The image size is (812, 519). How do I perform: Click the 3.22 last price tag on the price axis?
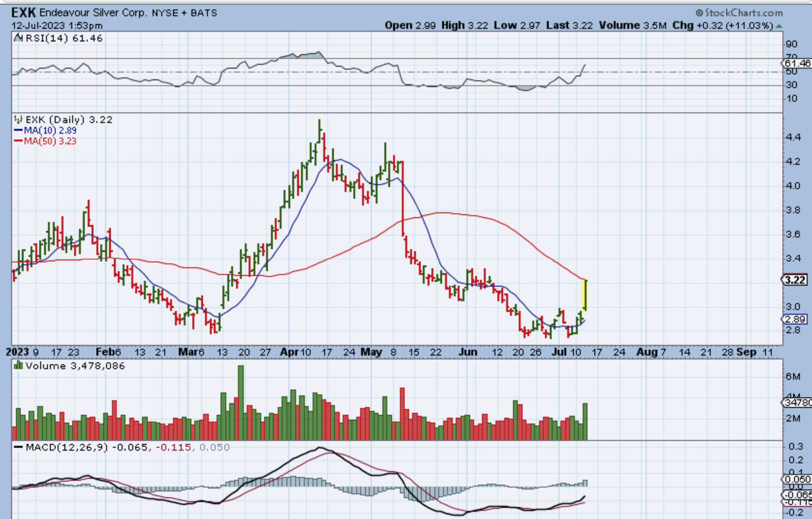[x=795, y=280]
